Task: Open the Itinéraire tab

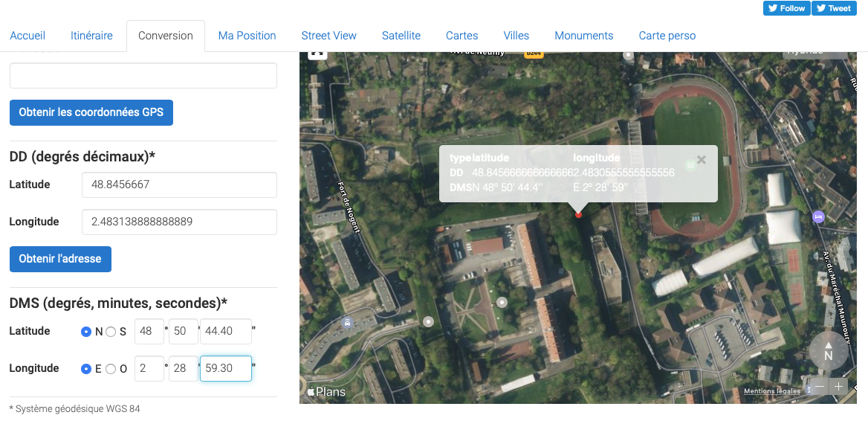Action: pos(92,36)
